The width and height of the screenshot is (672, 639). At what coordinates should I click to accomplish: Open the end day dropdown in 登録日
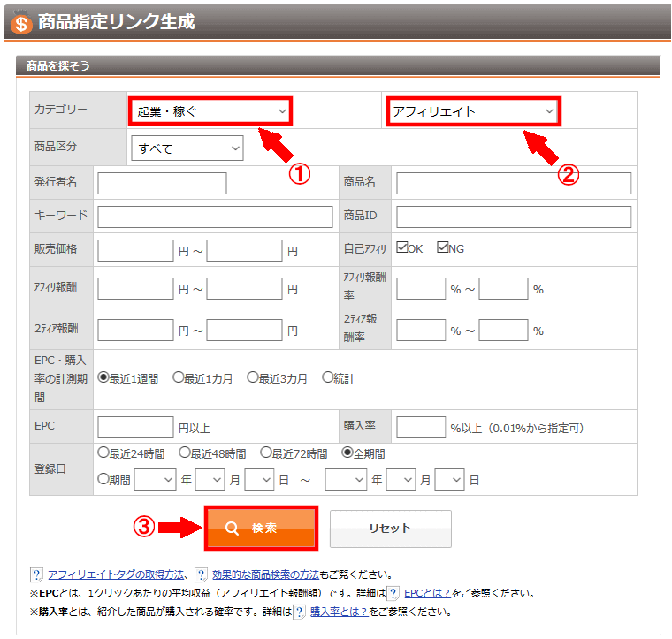[x=449, y=479]
